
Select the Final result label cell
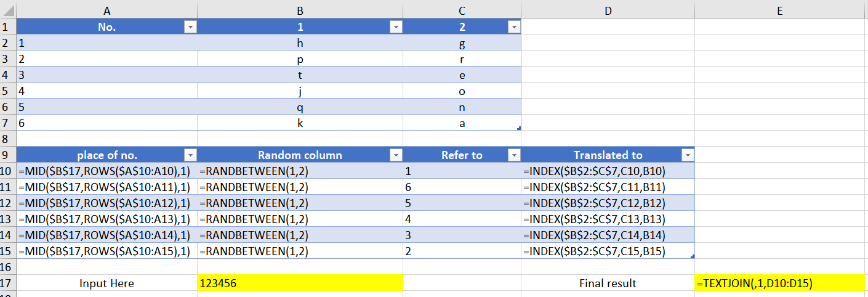[608, 283]
